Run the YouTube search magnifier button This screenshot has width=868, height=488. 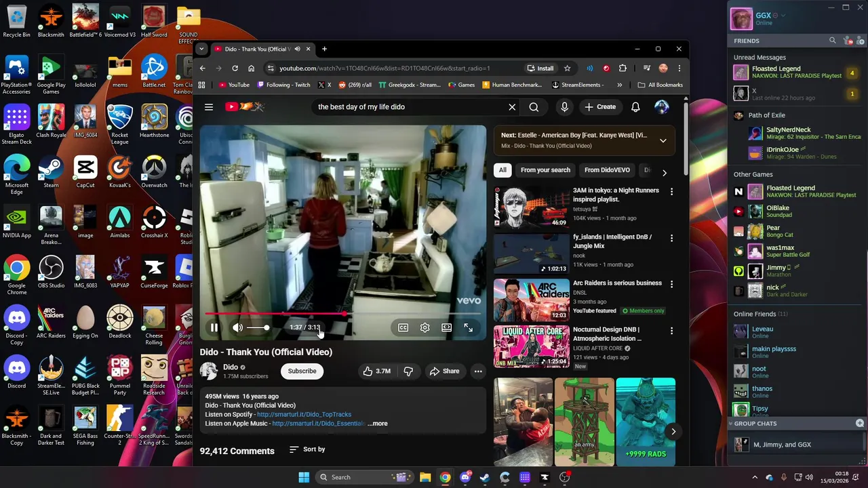point(534,107)
